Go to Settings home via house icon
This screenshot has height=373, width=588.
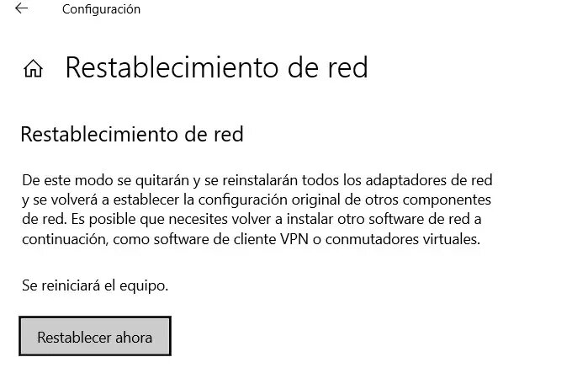click(34, 68)
